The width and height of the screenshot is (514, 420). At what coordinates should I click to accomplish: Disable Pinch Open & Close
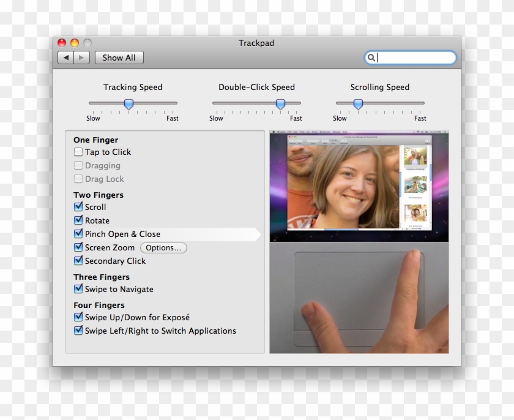[x=78, y=234]
